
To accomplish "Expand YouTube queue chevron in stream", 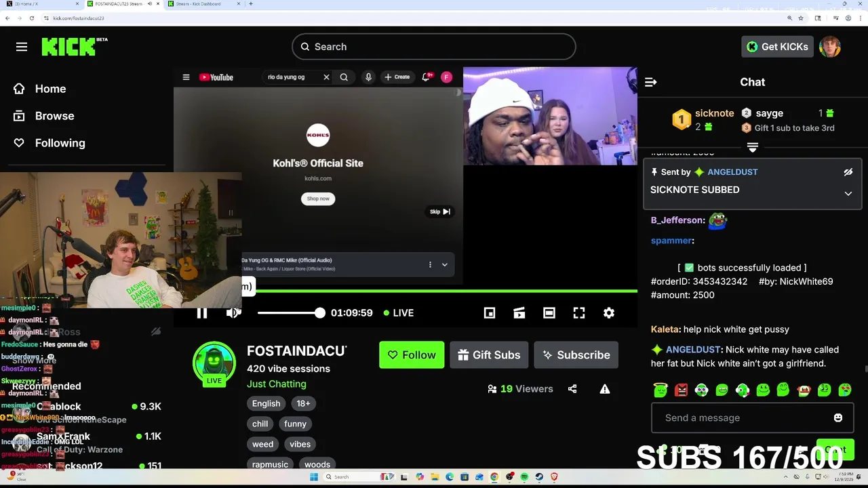I will click(x=445, y=265).
